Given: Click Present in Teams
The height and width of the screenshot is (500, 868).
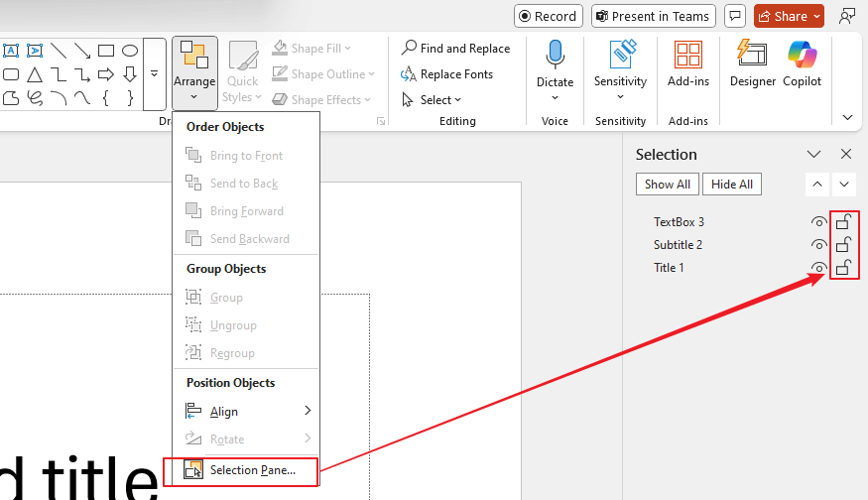Looking at the screenshot, I should (653, 16).
